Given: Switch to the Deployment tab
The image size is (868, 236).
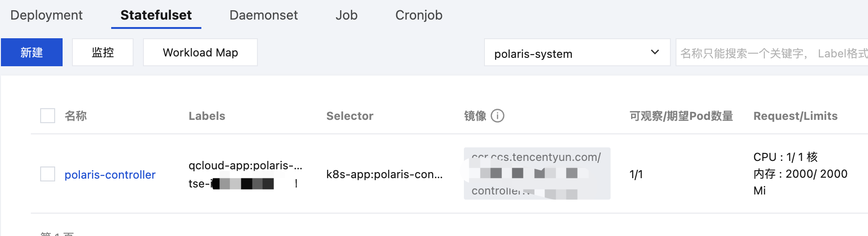Looking at the screenshot, I should pyautogui.click(x=46, y=15).
